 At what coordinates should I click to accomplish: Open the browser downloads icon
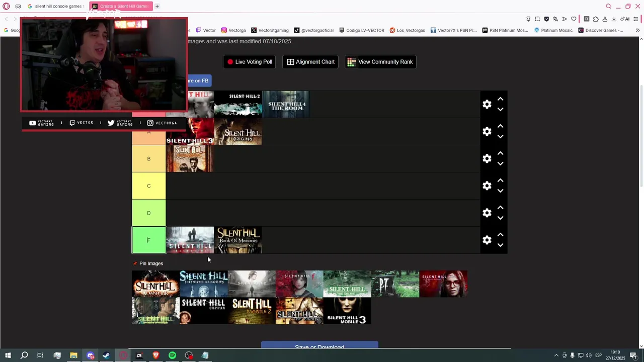click(x=614, y=19)
